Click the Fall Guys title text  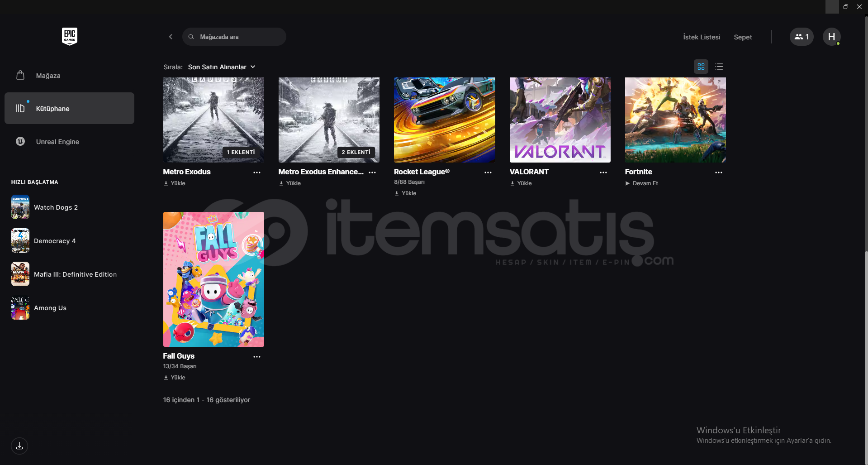click(179, 356)
